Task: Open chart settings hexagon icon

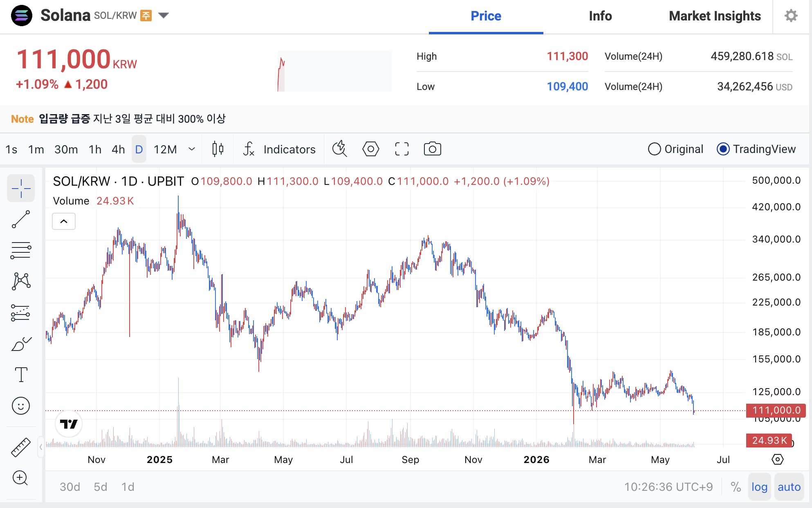Action: 371,149
